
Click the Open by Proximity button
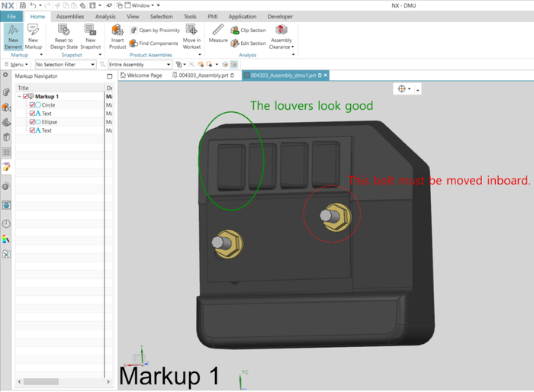click(153, 31)
